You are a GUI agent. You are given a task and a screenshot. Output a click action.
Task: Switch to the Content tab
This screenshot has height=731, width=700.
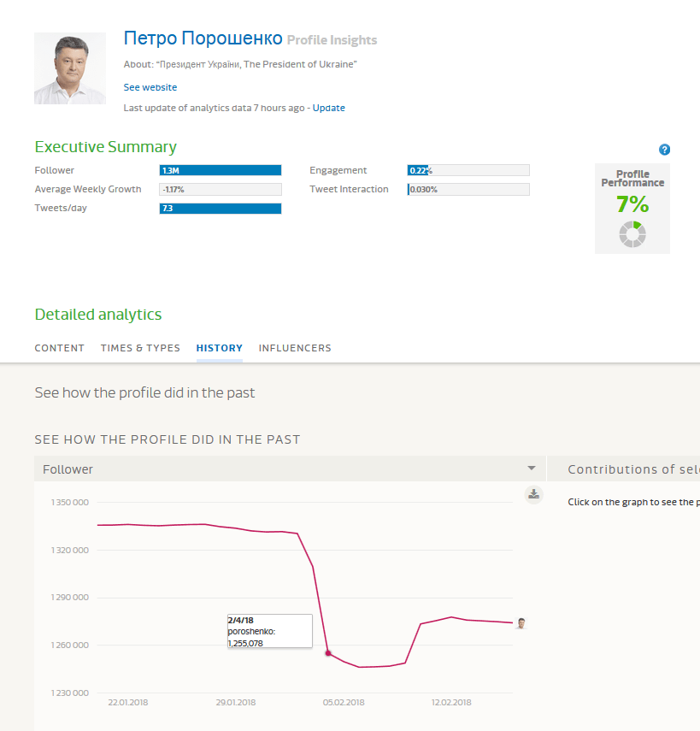[x=60, y=348]
